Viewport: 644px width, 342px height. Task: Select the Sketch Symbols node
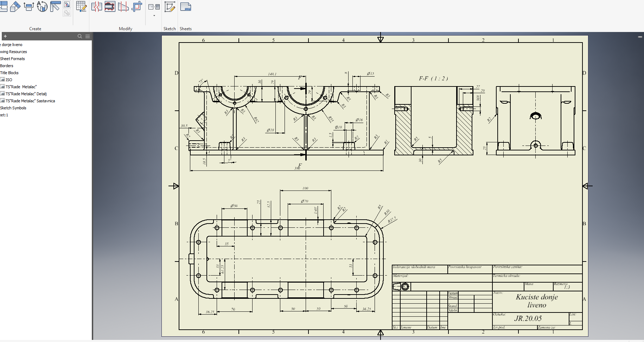[13, 108]
